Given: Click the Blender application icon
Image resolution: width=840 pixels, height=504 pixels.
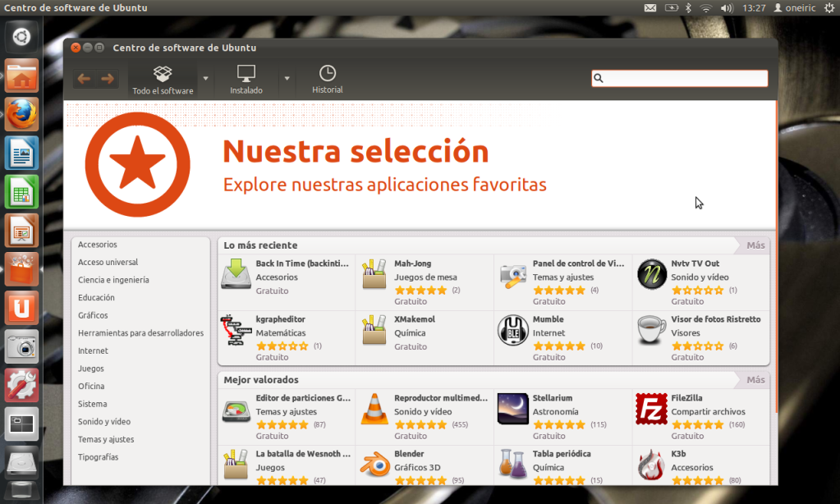Looking at the screenshot, I should pyautogui.click(x=374, y=465).
